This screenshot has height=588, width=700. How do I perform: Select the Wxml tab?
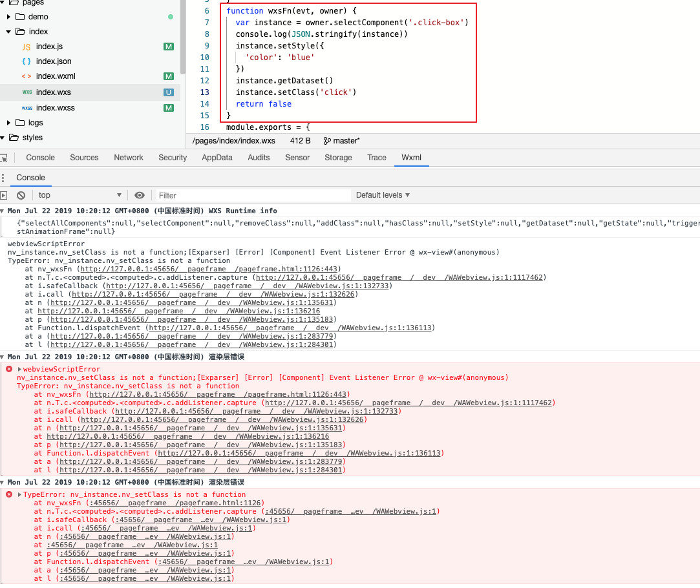[411, 158]
